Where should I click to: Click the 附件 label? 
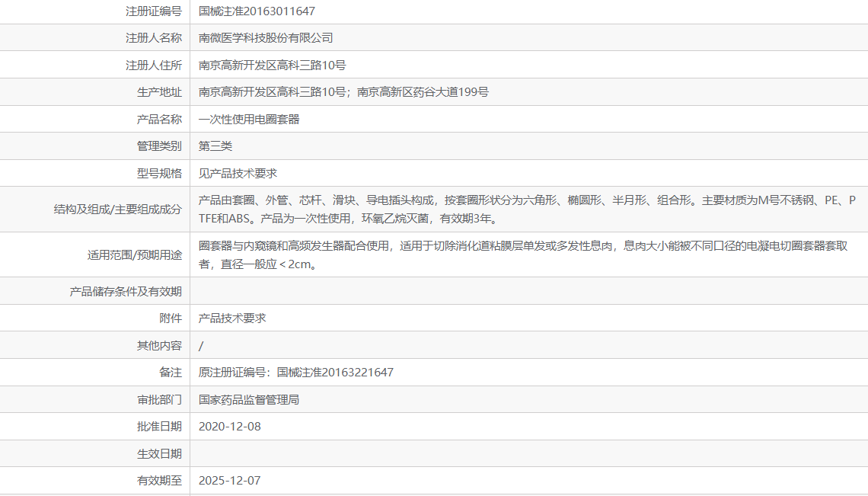pos(171,318)
